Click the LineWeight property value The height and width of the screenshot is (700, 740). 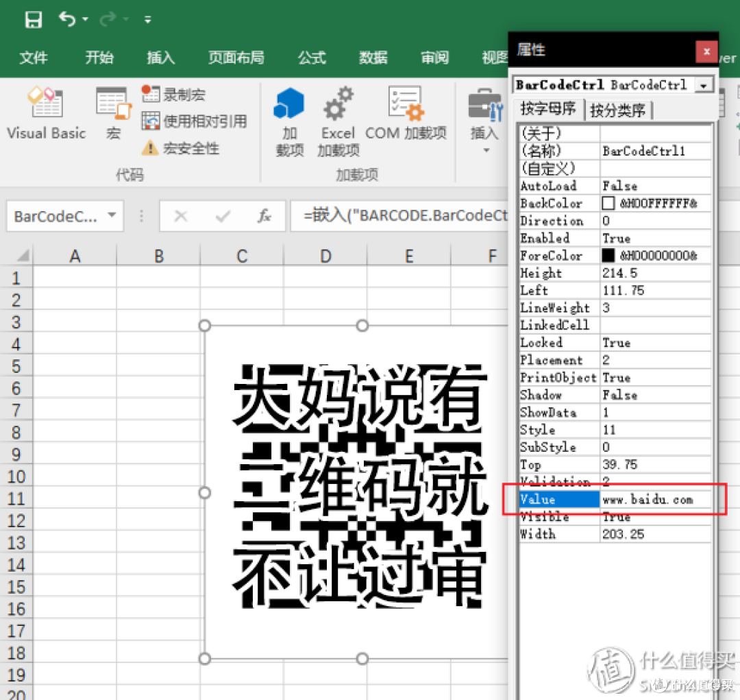(656, 308)
